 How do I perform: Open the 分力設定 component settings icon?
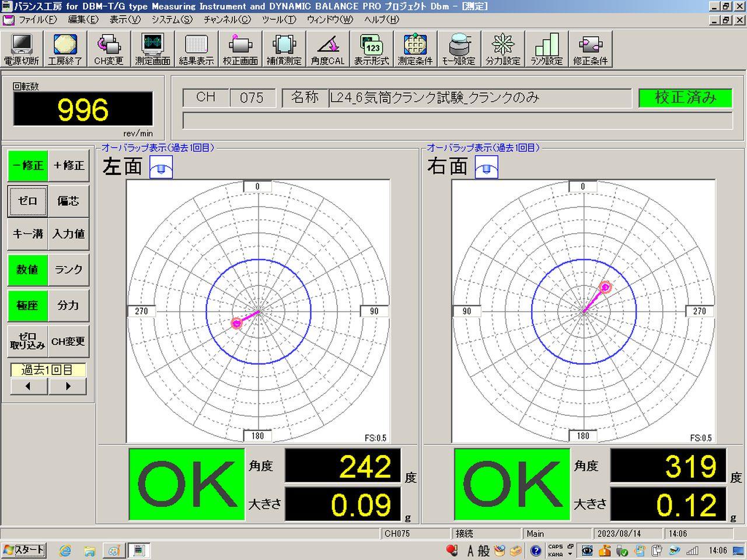point(502,49)
